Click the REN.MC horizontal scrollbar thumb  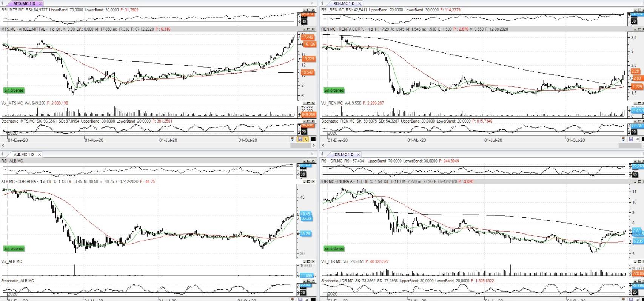pyautogui.click(x=630, y=145)
